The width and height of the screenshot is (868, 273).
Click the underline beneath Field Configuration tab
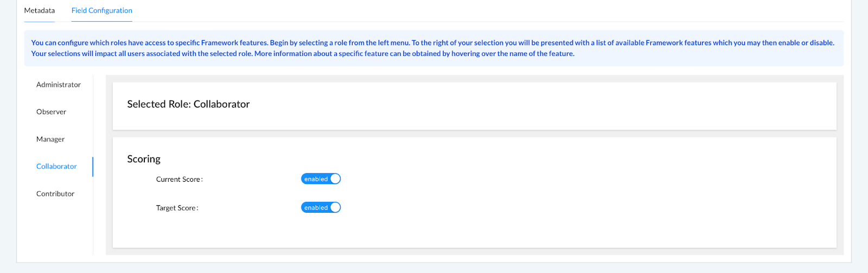click(102, 22)
